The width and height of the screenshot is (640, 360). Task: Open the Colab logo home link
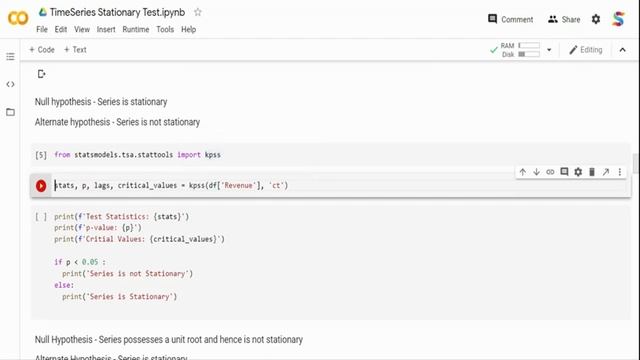tap(18, 18)
